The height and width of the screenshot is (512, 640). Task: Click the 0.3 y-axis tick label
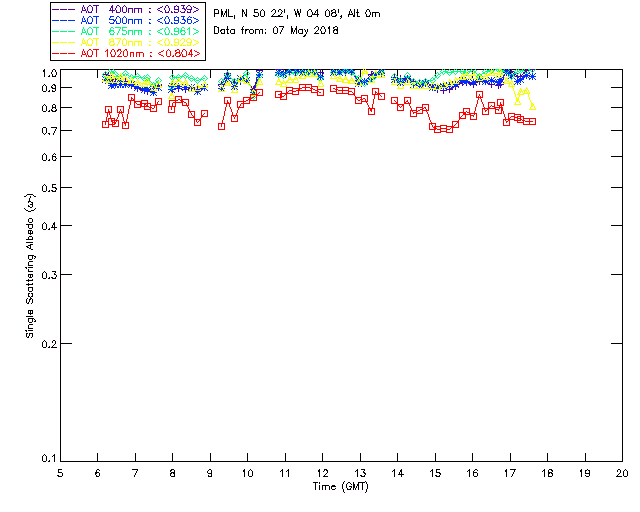[49, 275]
